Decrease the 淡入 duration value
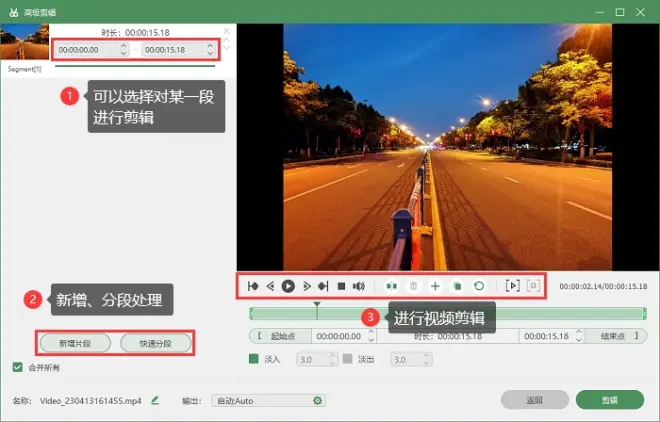 (x=333, y=362)
